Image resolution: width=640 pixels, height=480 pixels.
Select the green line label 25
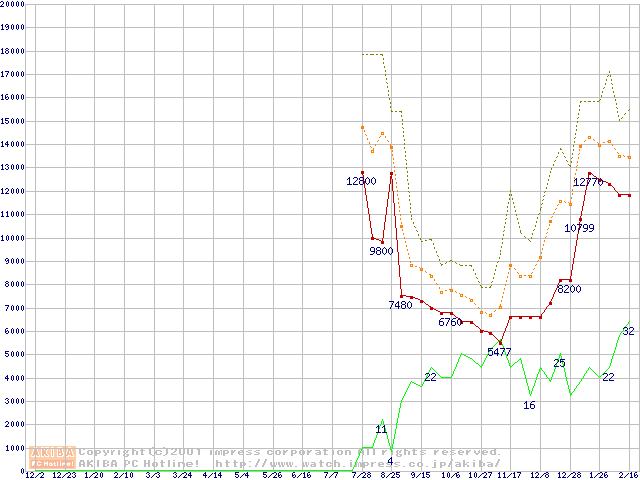[x=559, y=363]
